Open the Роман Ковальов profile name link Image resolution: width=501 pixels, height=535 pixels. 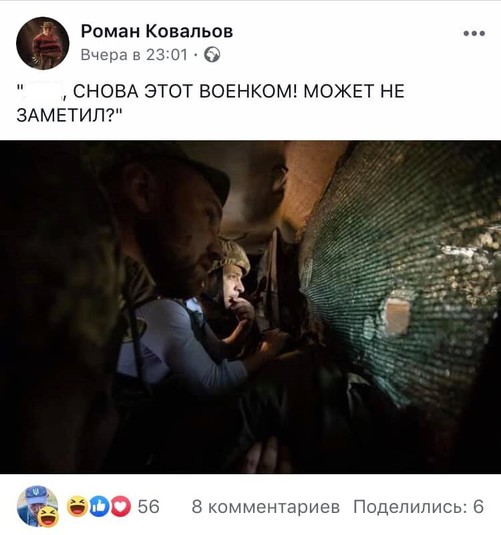(x=157, y=32)
